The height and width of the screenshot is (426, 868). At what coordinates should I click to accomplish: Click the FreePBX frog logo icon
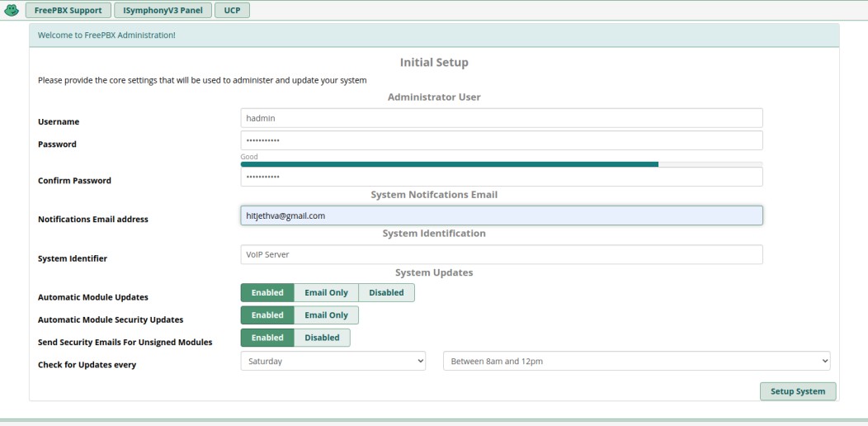[12, 11]
